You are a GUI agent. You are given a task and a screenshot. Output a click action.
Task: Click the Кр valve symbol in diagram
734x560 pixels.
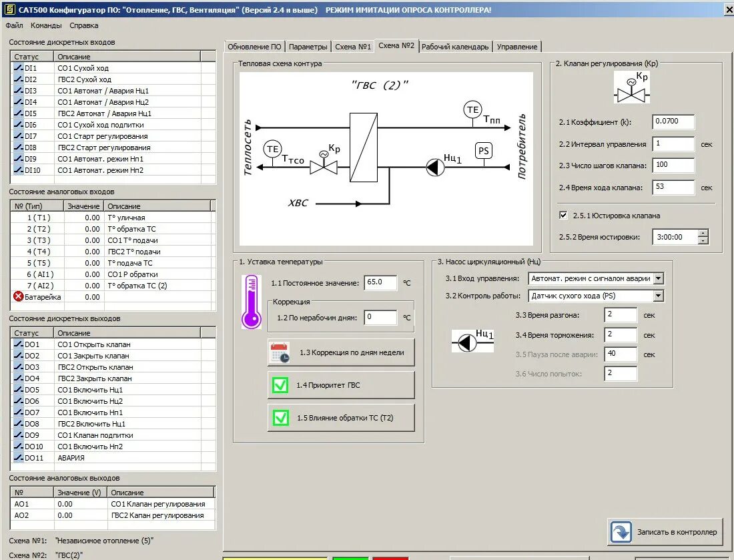[324, 164]
